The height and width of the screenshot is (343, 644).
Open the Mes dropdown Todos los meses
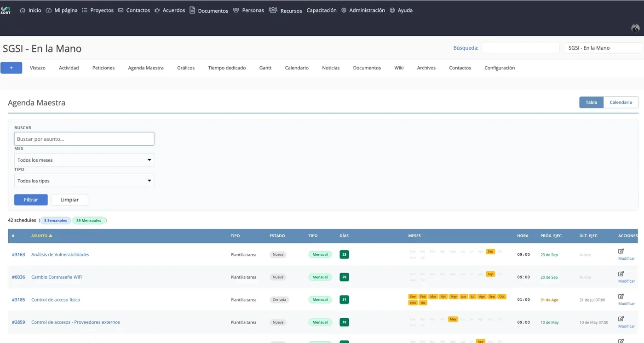click(84, 160)
